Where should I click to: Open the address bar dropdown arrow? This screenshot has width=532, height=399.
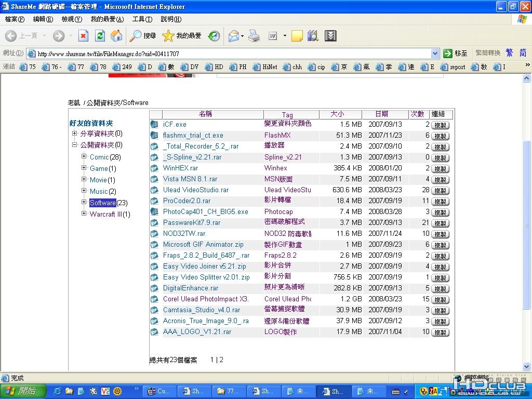pos(435,54)
